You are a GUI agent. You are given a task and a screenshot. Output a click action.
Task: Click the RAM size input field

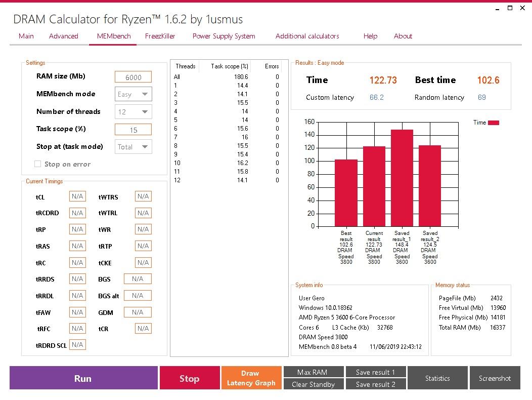pyautogui.click(x=133, y=77)
